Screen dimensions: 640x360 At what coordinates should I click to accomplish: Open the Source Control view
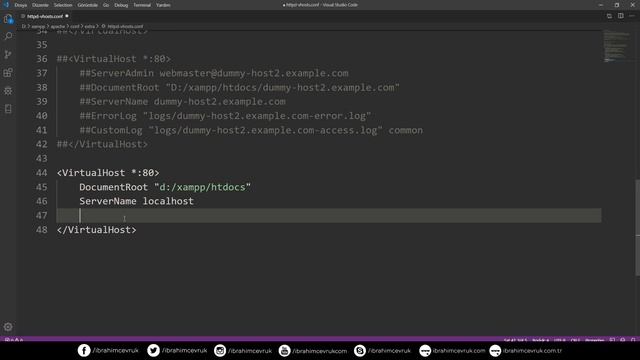8,54
